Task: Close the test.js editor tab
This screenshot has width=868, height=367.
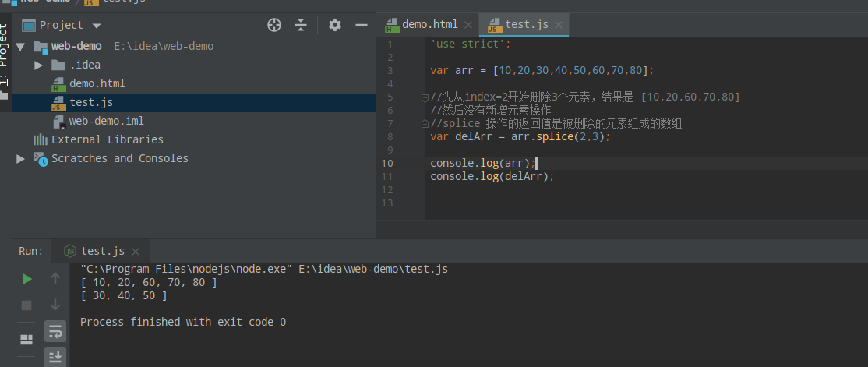Action: 559,25
